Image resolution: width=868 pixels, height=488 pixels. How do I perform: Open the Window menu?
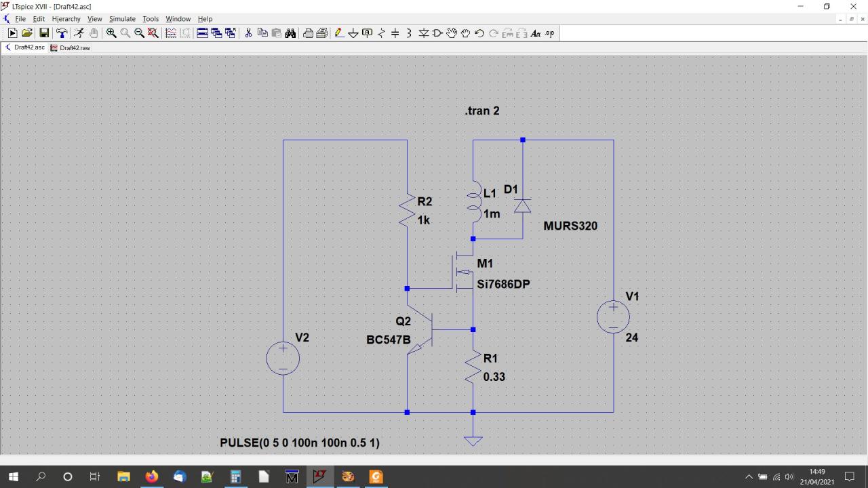tap(178, 19)
